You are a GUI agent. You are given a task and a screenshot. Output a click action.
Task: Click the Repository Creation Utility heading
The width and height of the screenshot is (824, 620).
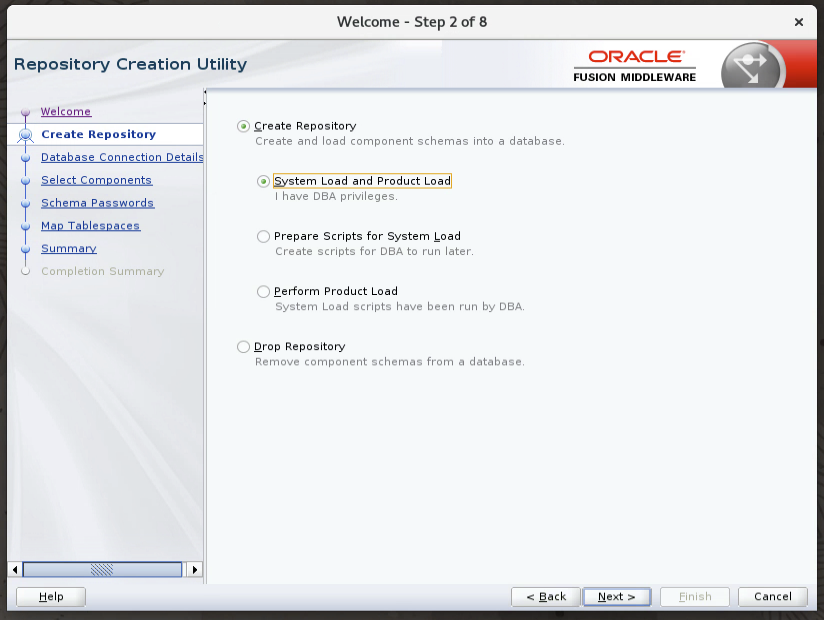coord(130,64)
